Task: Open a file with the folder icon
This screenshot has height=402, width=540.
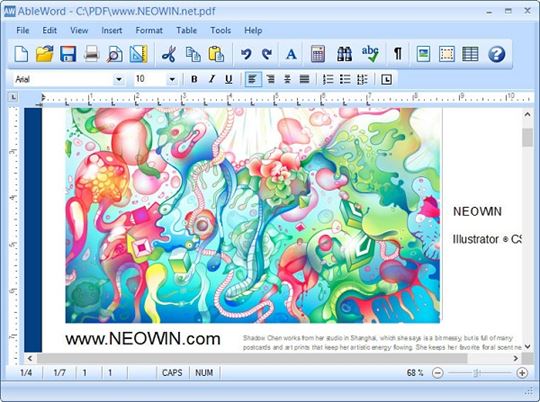Action: pos(45,54)
